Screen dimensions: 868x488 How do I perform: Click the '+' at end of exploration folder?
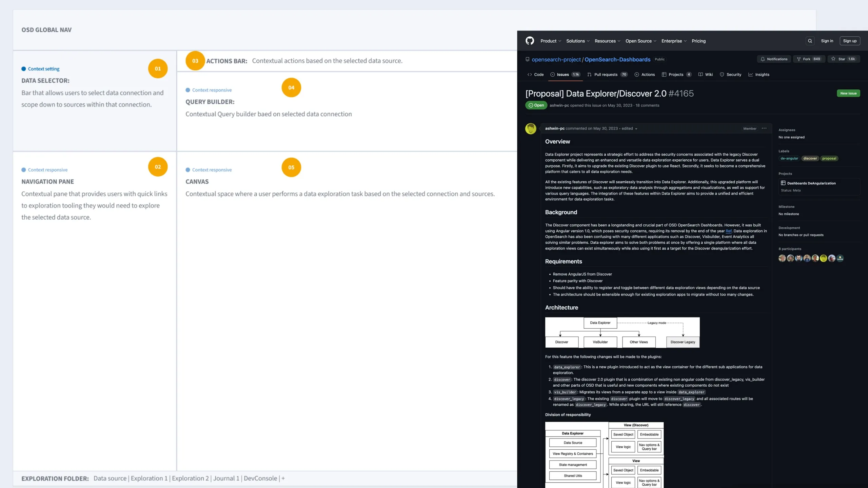[x=283, y=478]
